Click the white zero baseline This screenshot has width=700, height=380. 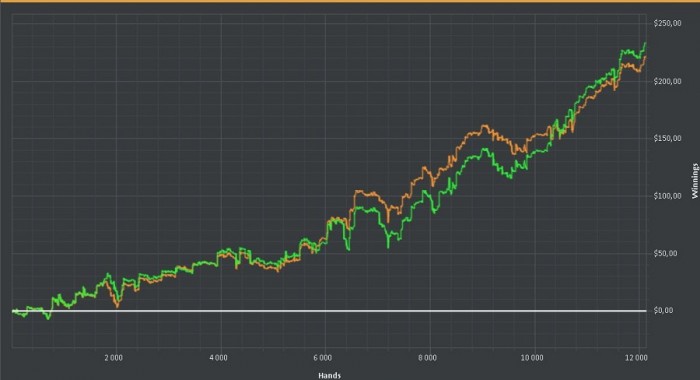329,311
